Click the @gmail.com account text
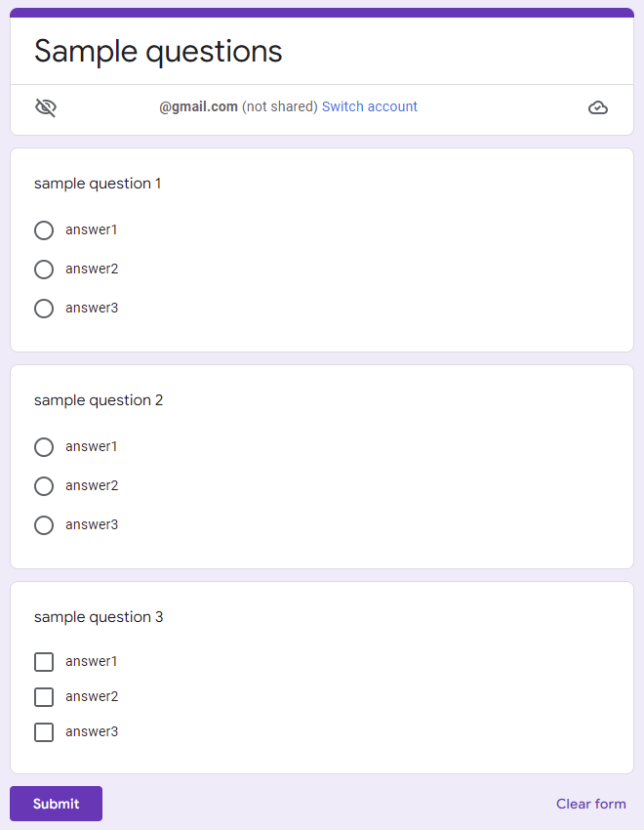The width and height of the screenshot is (644, 830). 199,106
